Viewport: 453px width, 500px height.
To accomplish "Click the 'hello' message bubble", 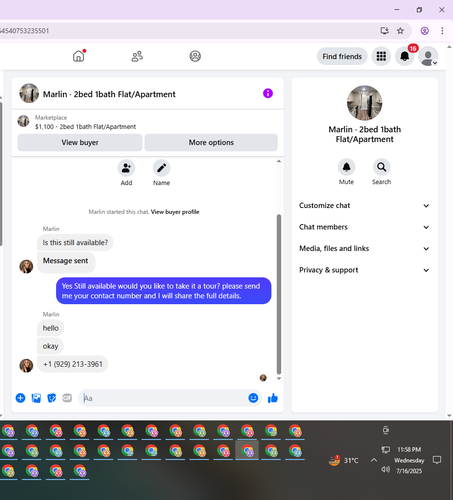I will tap(51, 328).
